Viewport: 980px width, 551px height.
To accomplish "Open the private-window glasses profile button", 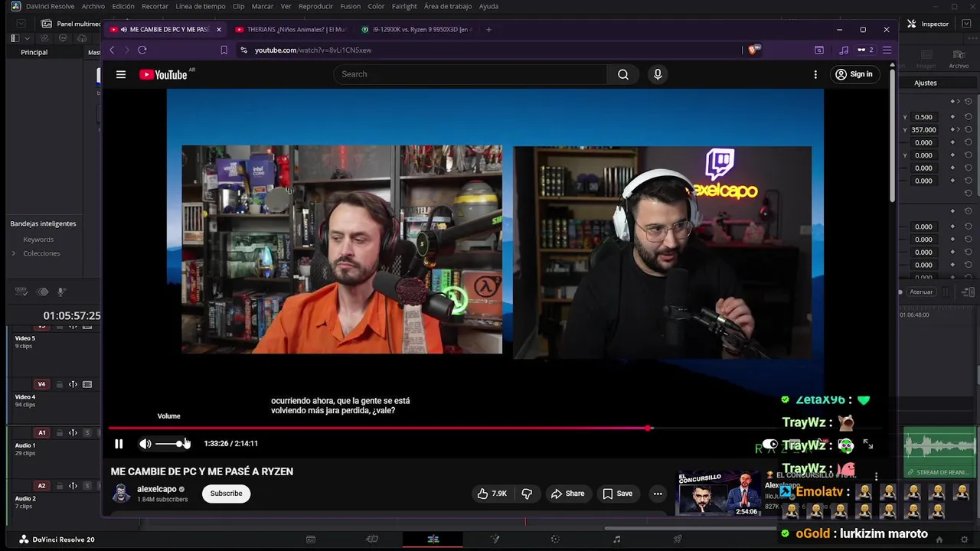I will (865, 50).
